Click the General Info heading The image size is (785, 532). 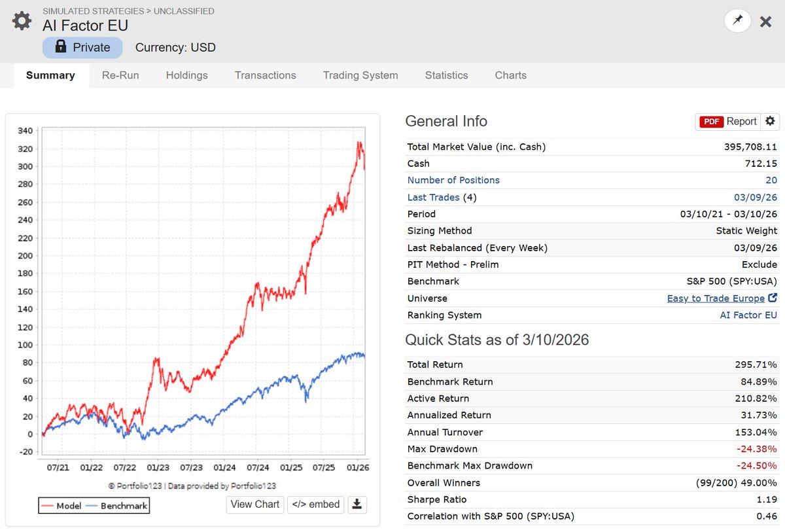446,121
